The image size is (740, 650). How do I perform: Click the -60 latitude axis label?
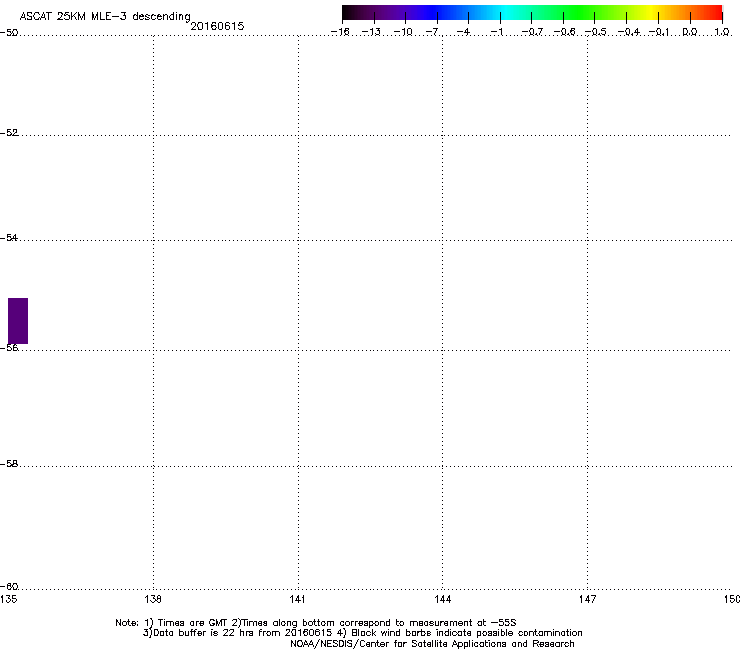(x=9, y=587)
